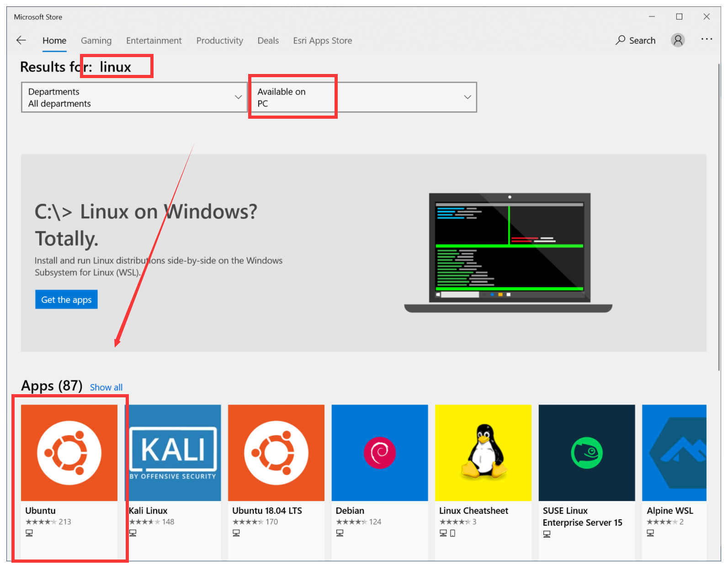The image size is (728, 570).
Task: Close the Microsoft Store window
Action: point(707,17)
